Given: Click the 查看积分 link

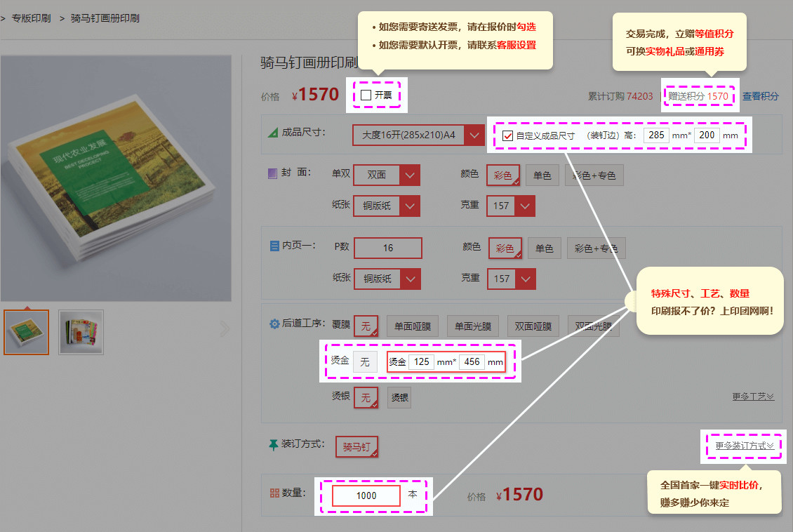Looking at the screenshot, I should point(760,95).
